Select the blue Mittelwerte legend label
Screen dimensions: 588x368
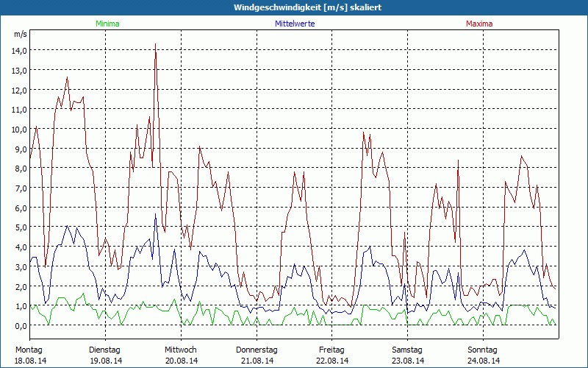click(295, 24)
